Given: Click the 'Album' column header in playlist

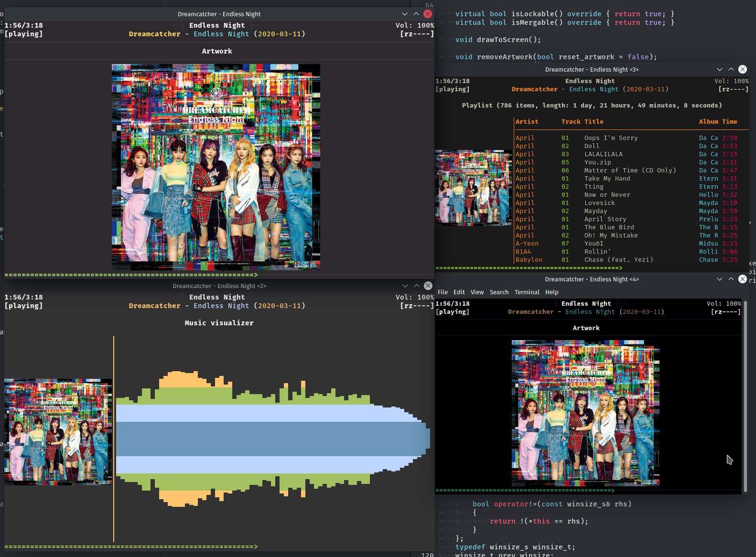Looking at the screenshot, I should pos(709,122).
